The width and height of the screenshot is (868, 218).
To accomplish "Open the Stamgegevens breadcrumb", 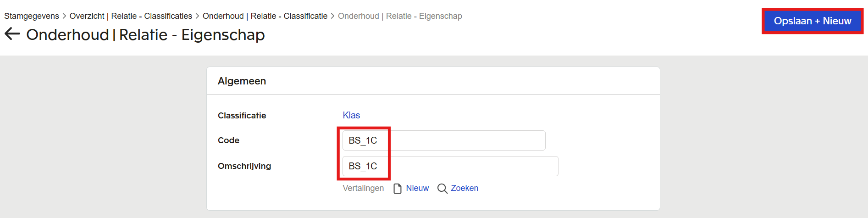I will (32, 16).
